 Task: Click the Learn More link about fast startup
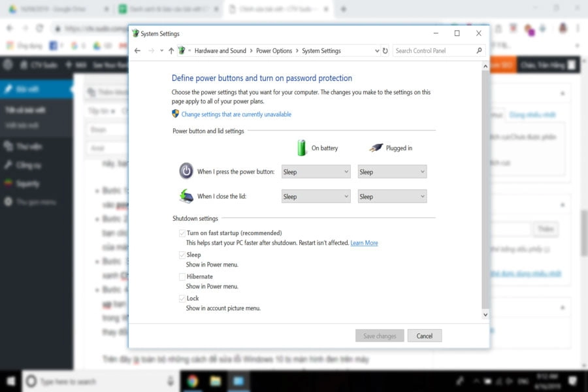click(x=365, y=242)
